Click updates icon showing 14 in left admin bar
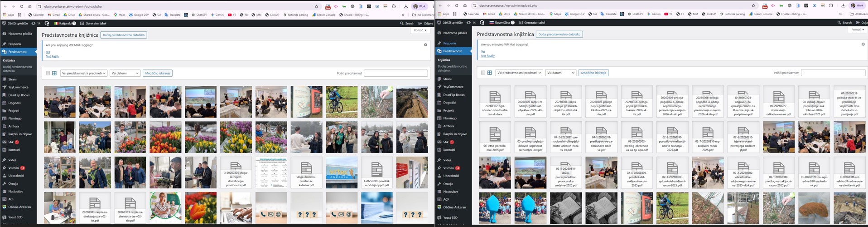The image size is (868, 227). [36, 23]
